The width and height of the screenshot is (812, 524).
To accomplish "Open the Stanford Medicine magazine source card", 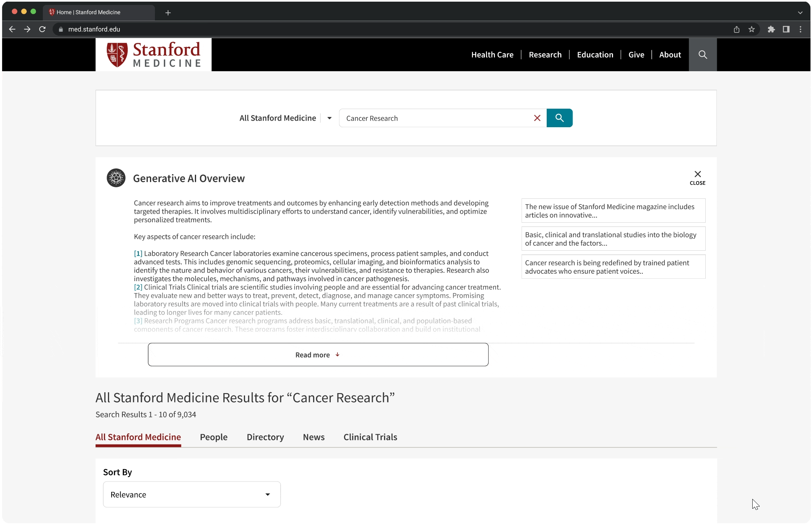I will click(x=613, y=211).
